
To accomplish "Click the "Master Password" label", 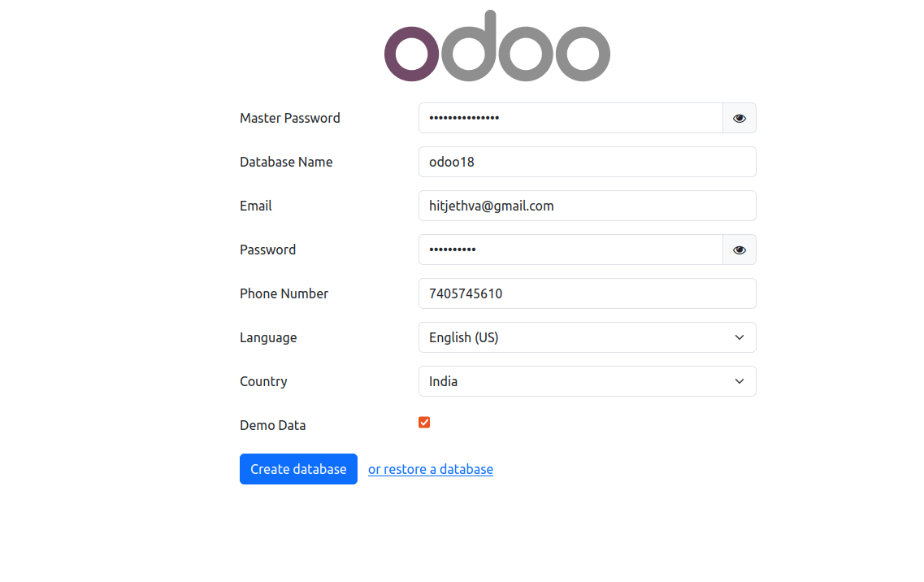I will [x=289, y=118].
